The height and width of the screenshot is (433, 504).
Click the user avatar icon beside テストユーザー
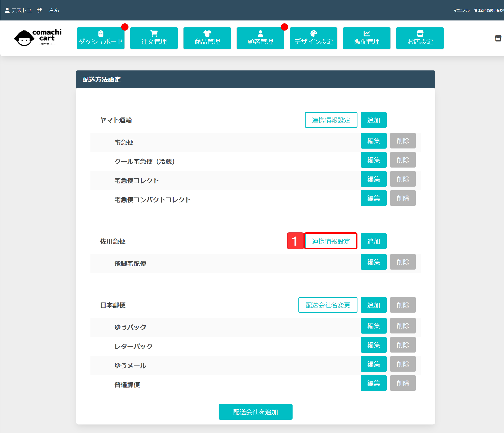pos(7,10)
